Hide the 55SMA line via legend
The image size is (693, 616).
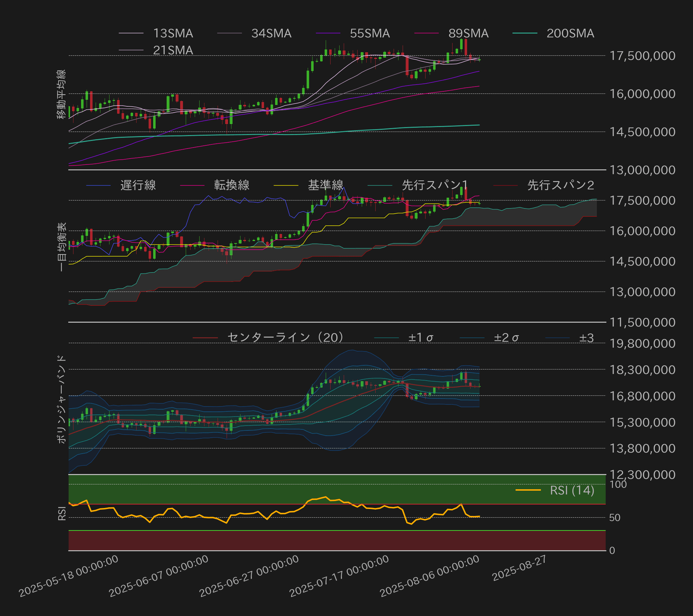tap(369, 33)
